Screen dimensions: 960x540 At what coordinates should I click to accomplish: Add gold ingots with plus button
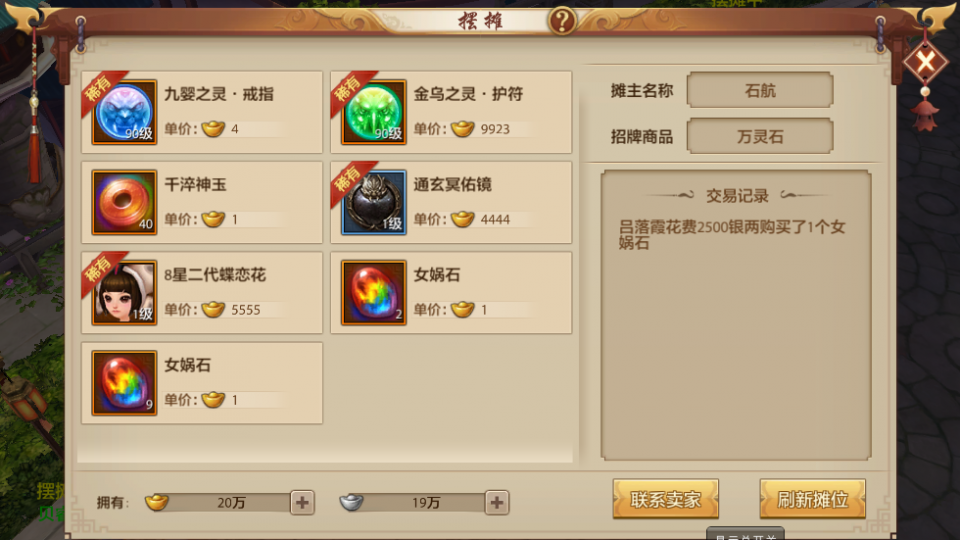(x=302, y=503)
